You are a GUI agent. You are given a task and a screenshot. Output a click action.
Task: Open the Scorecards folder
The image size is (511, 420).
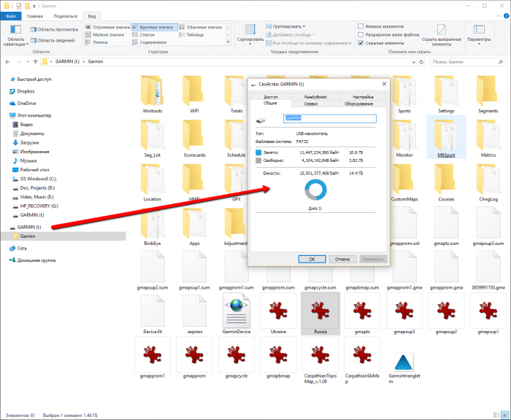pyautogui.click(x=194, y=139)
